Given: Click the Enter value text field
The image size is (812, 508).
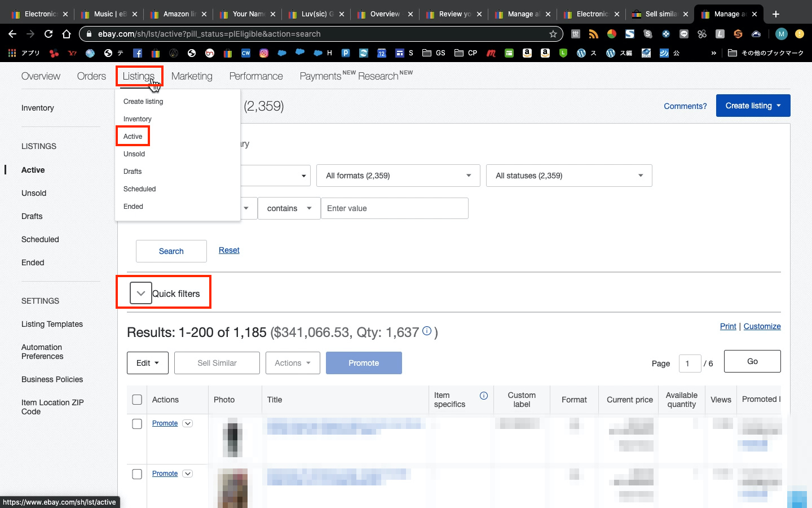Looking at the screenshot, I should [x=394, y=208].
